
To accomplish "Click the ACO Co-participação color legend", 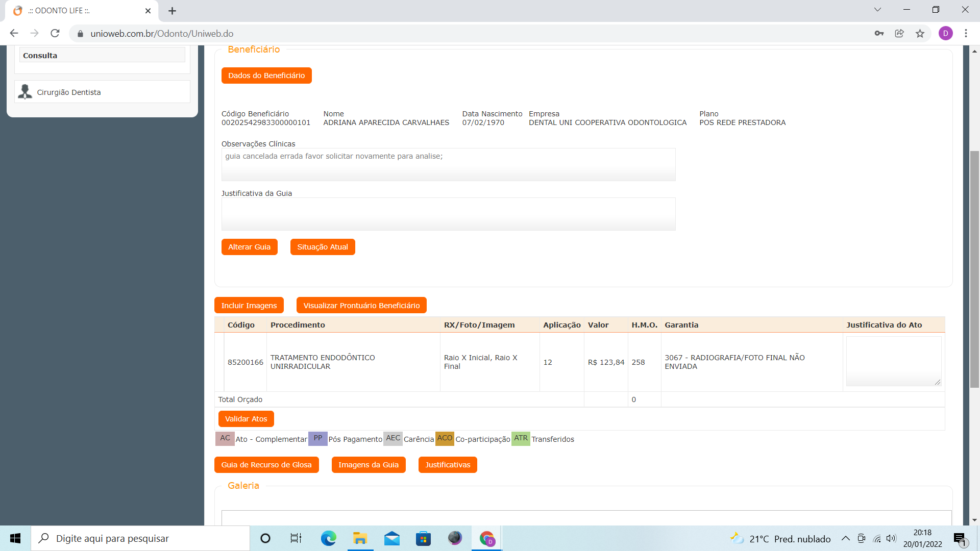I will (x=445, y=439).
